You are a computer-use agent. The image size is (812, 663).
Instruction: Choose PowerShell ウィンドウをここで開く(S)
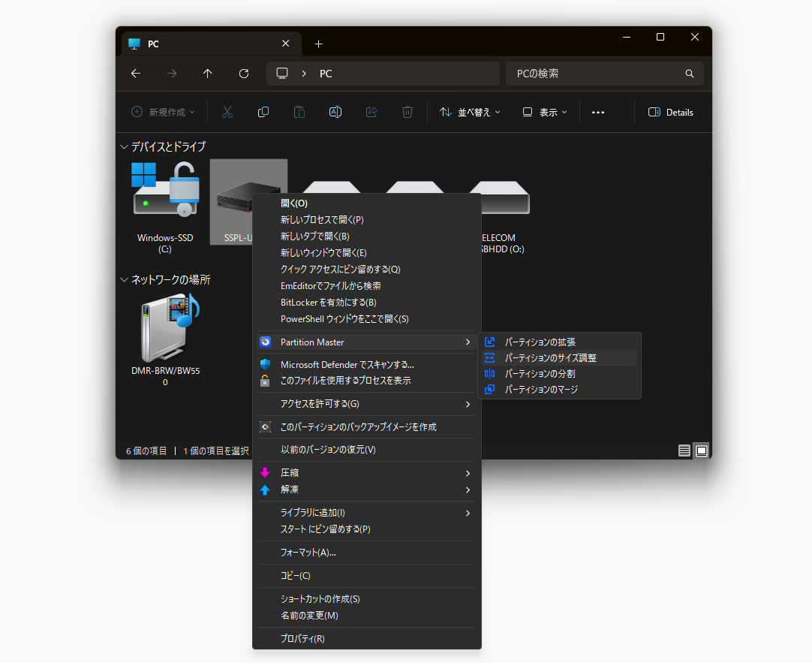click(x=367, y=319)
